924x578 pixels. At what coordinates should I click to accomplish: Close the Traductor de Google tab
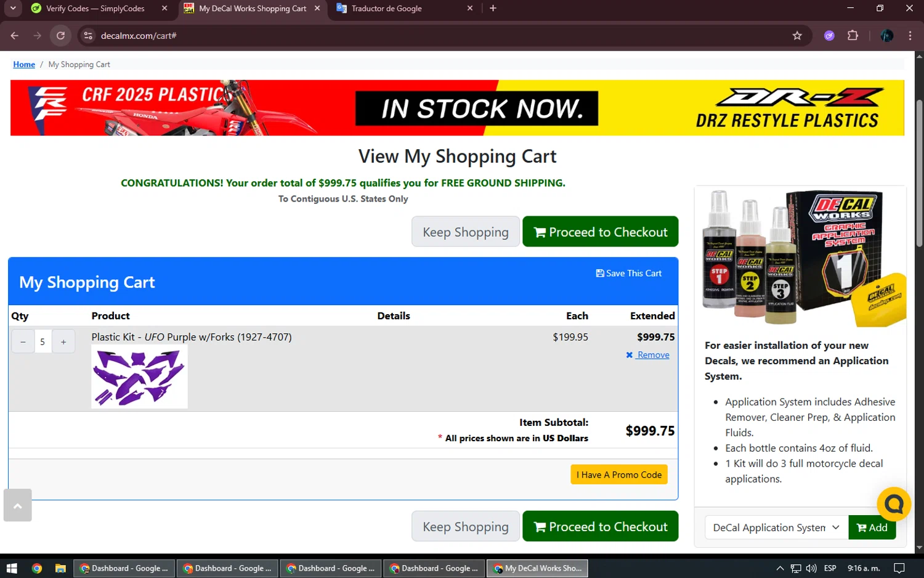click(x=470, y=9)
